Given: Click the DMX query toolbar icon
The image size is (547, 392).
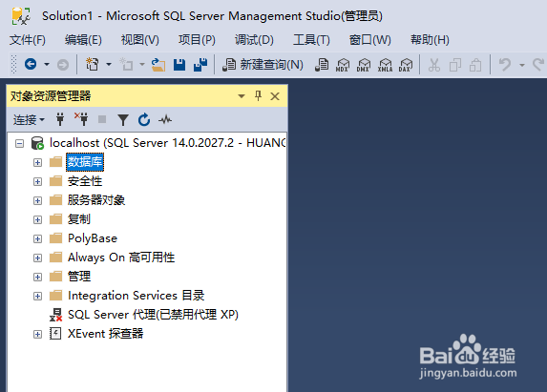Looking at the screenshot, I should click(x=364, y=65).
